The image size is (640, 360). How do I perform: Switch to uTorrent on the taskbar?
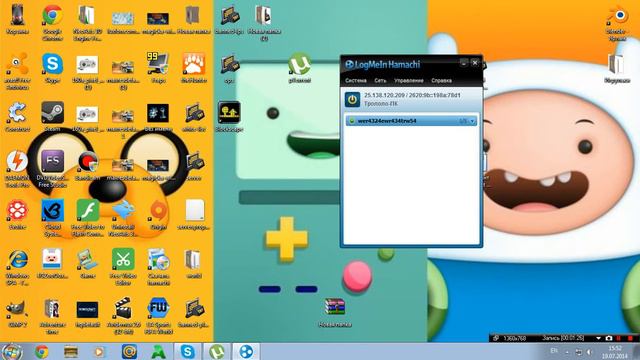tap(216, 351)
